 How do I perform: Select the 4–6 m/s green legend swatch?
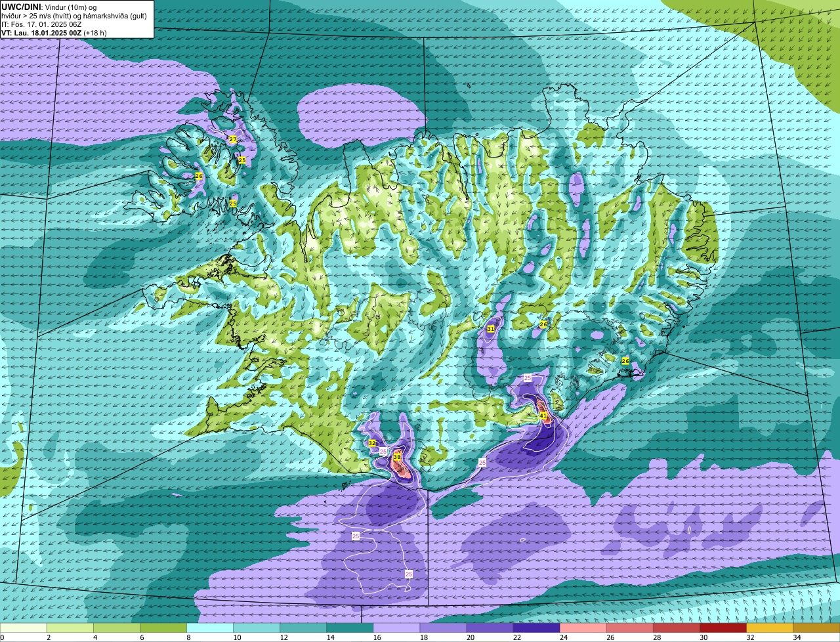point(117,628)
